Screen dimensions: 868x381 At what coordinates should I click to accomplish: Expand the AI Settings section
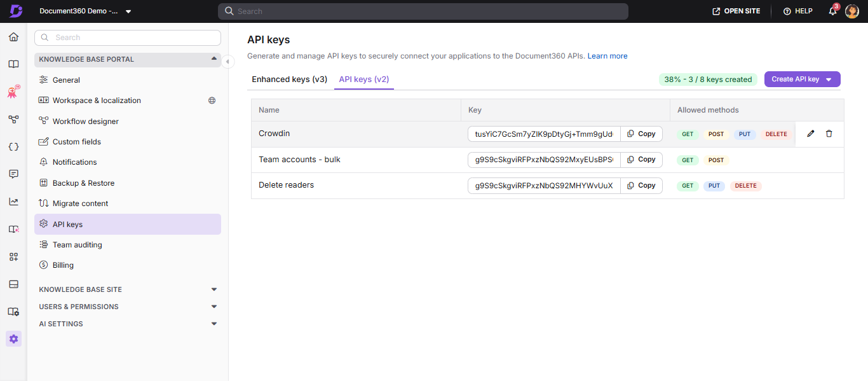128,324
